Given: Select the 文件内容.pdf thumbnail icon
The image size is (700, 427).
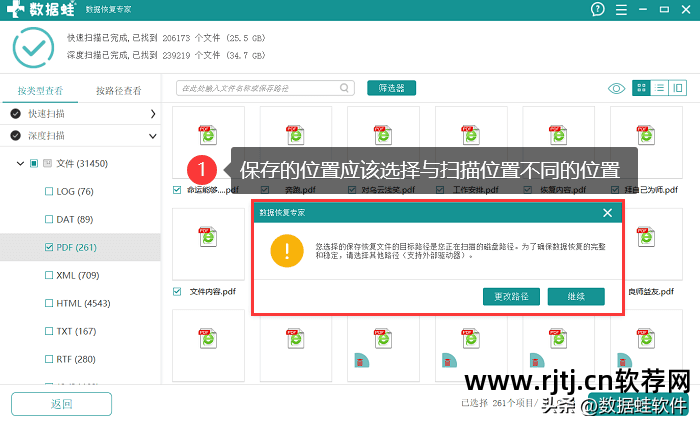Looking at the screenshot, I should 208,237.
